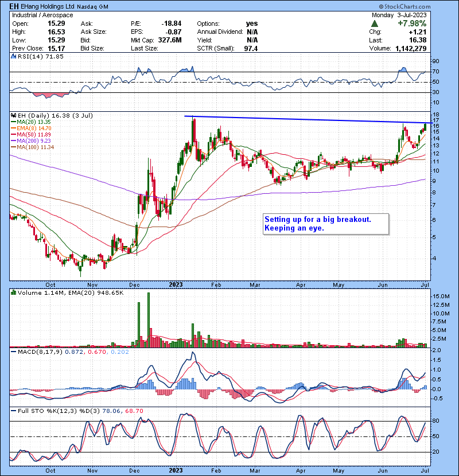The height and width of the screenshot is (476, 459).
Task: Click the P/E value -18.84
Action: 172,24
